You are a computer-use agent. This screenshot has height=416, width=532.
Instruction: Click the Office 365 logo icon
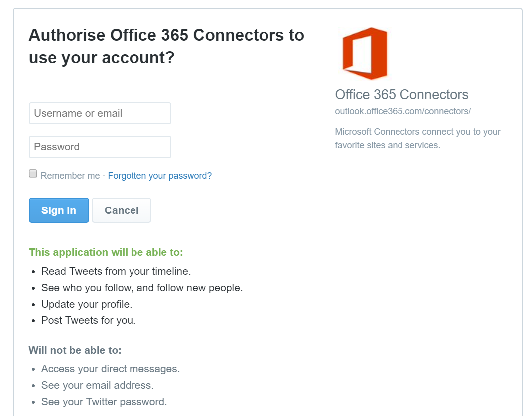pyautogui.click(x=365, y=53)
